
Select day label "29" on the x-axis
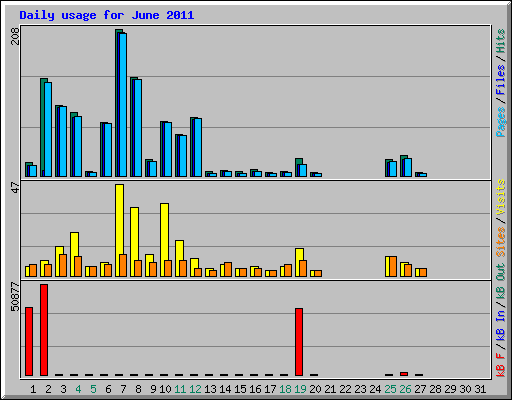450,389
